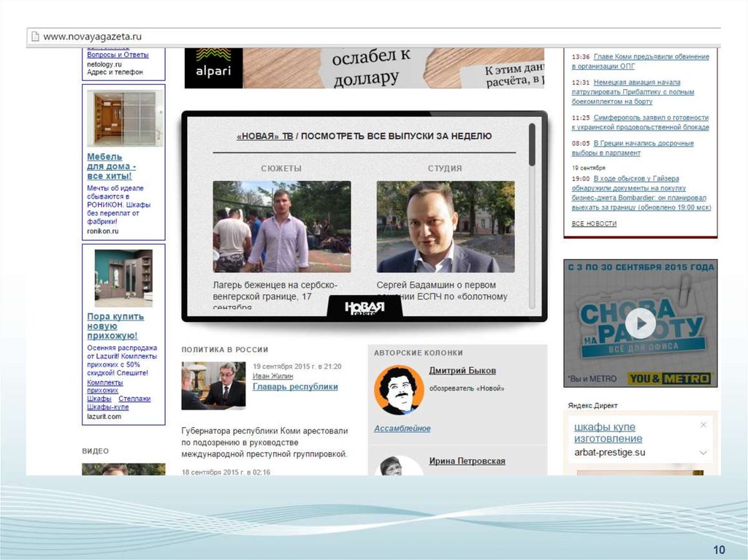Screen dimensions: 748x560
Task: Open the Шкафы ad link
Action: tap(99, 399)
